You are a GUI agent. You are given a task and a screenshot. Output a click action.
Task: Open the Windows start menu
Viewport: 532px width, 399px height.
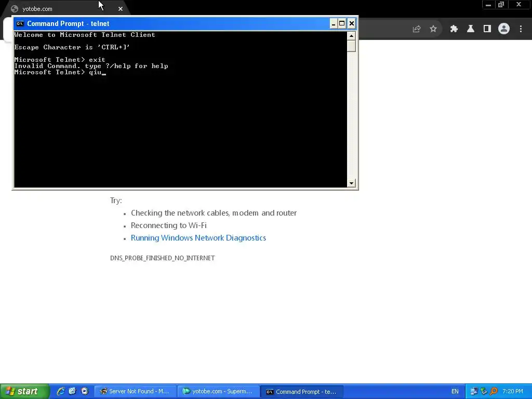tap(24, 392)
